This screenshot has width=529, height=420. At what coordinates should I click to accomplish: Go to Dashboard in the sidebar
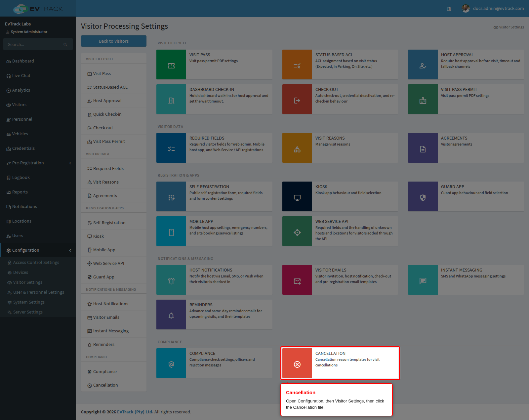[38, 61]
